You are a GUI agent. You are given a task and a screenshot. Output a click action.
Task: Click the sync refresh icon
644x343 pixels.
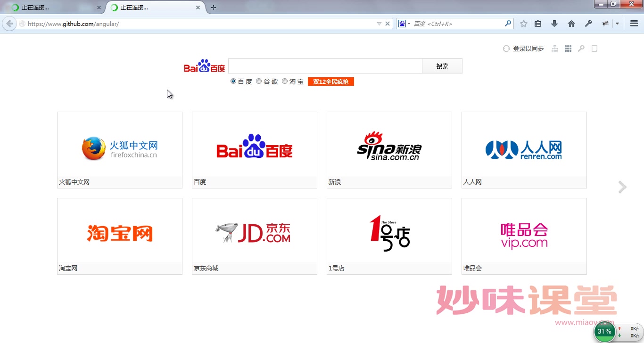pos(506,49)
